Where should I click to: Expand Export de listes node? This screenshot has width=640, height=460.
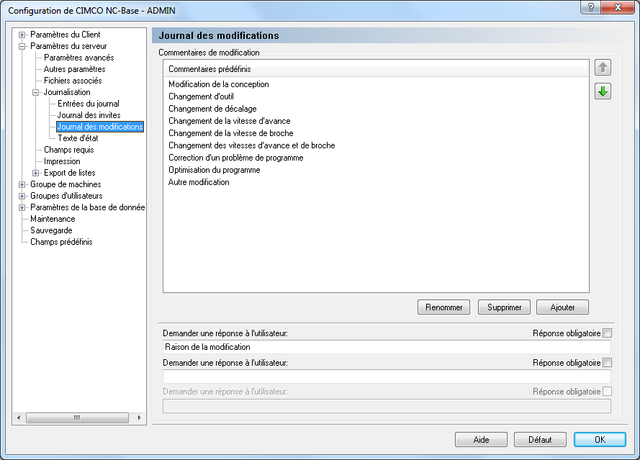36,173
